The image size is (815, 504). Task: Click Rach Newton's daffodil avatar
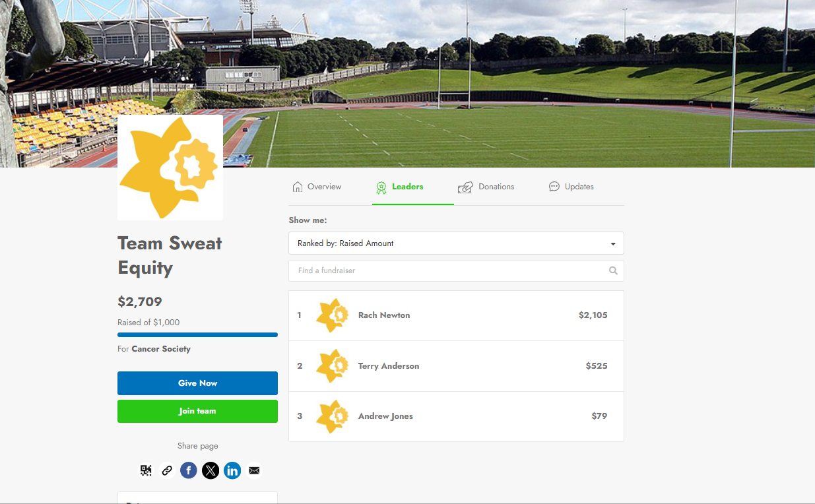(x=332, y=315)
